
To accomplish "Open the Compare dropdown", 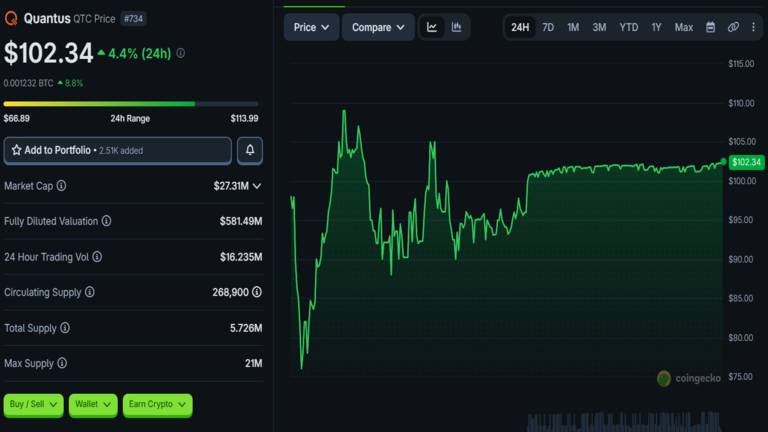I will click(x=378, y=27).
